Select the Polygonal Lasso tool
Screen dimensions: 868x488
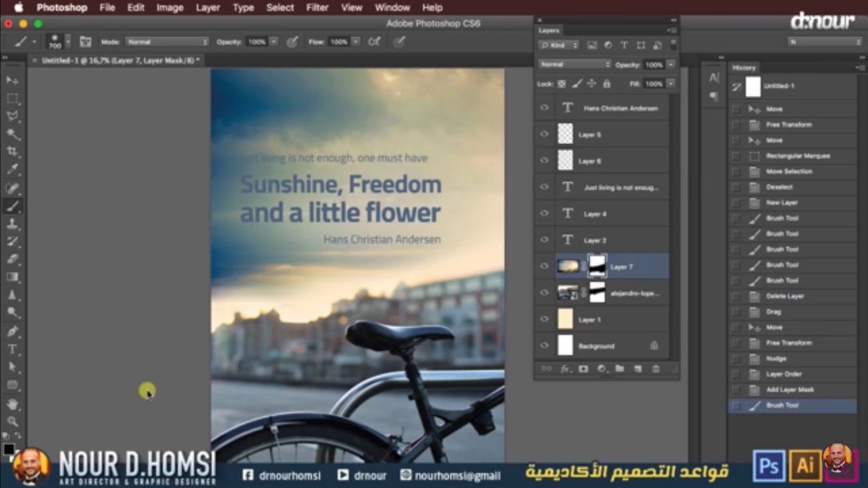coord(12,116)
